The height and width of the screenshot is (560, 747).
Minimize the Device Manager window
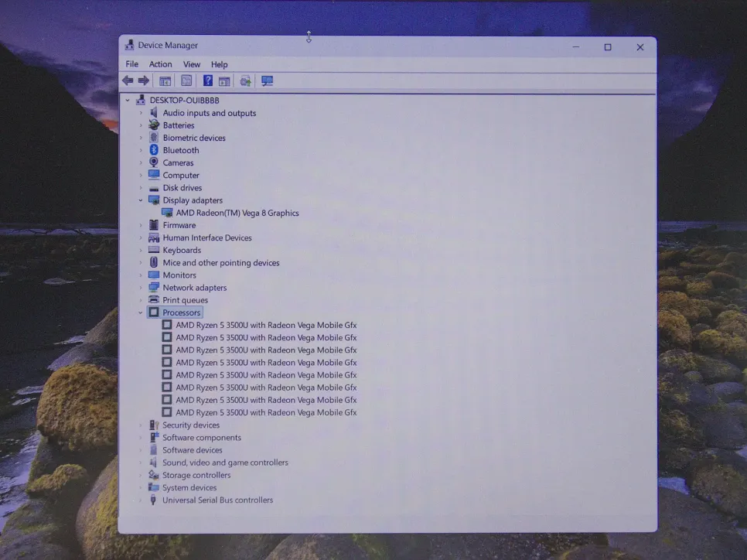click(x=576, y=46)
